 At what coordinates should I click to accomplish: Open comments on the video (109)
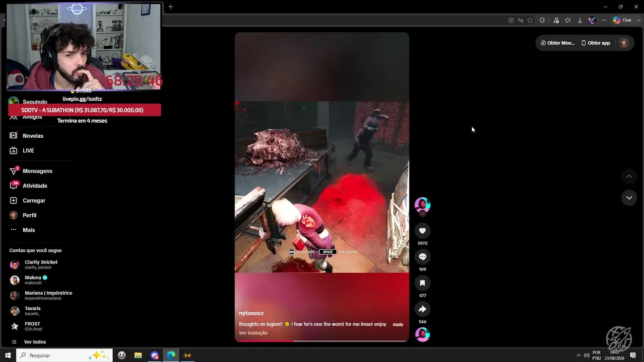point(423,257)
